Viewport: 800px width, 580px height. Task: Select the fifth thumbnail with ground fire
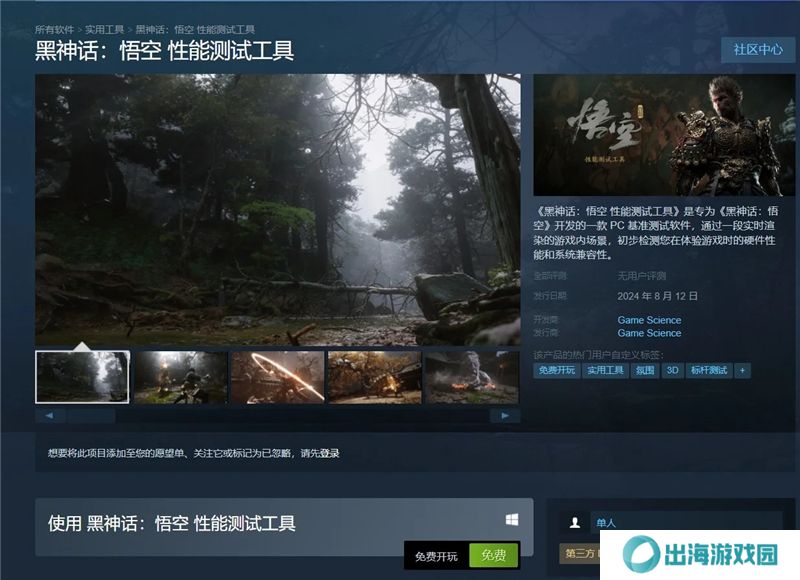pos(472,377)
